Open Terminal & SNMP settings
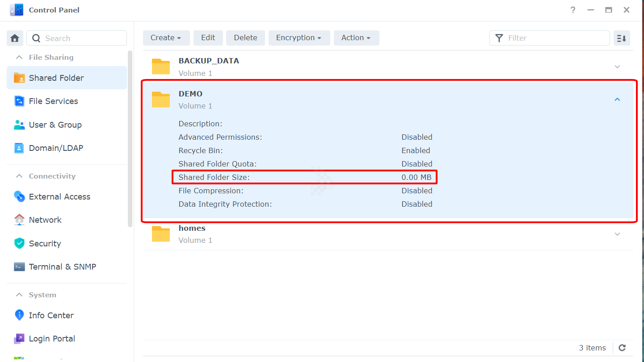 point(62,267)
